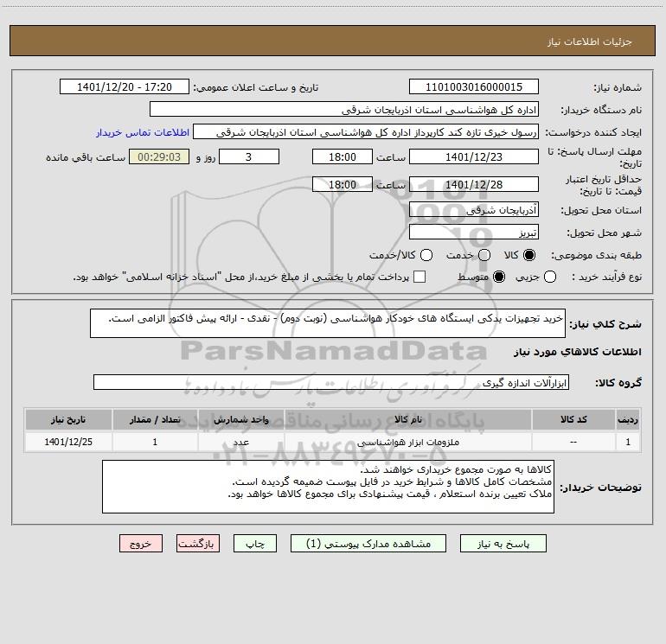Click the response deadline time 18:00 field
The height and width of the screenshot is (644, 666).
coord(343,156)
